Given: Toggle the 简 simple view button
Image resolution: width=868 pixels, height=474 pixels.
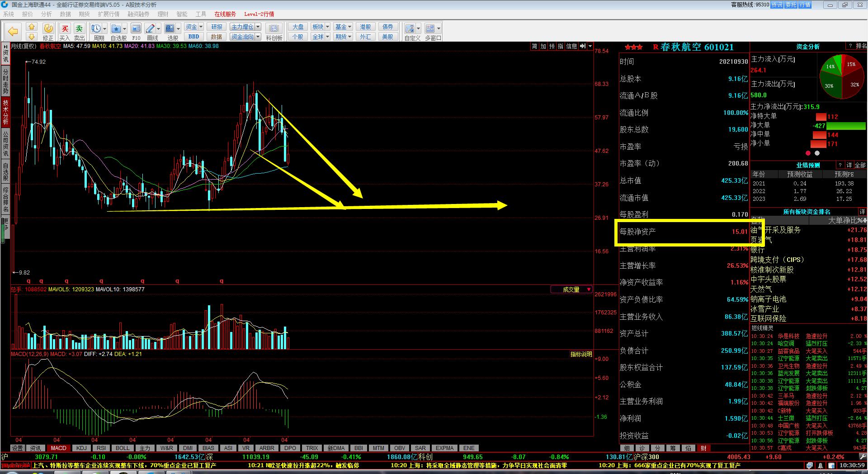Looking at the screenshot, I should point(534,46).
